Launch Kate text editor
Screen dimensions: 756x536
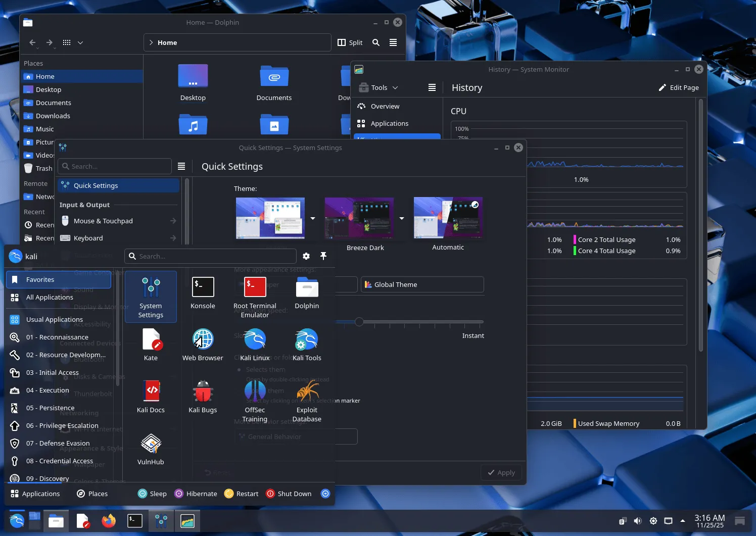(x=151, y=345)
